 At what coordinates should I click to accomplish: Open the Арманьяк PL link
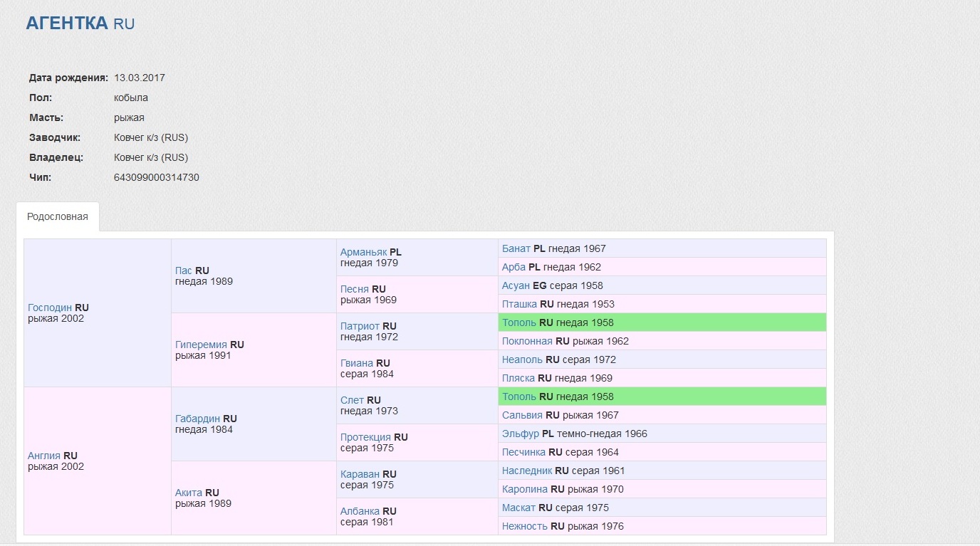click(363, 252)
